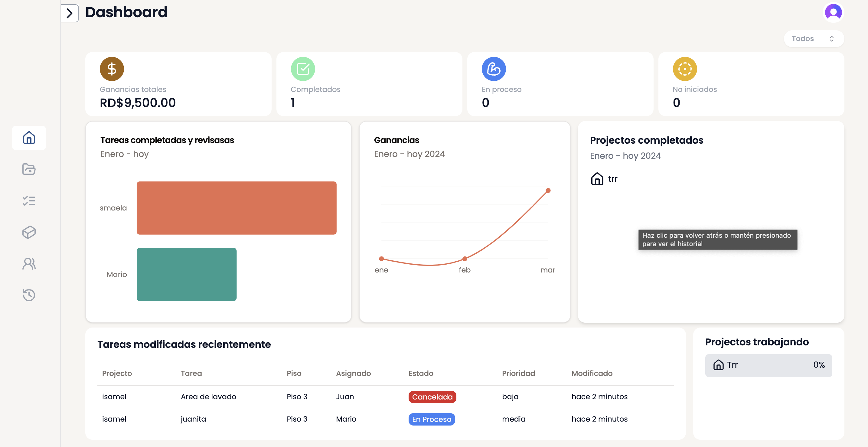Viewport: 868px width, 447px height.
Task: Click the Completados label
Action: point(315,89)
